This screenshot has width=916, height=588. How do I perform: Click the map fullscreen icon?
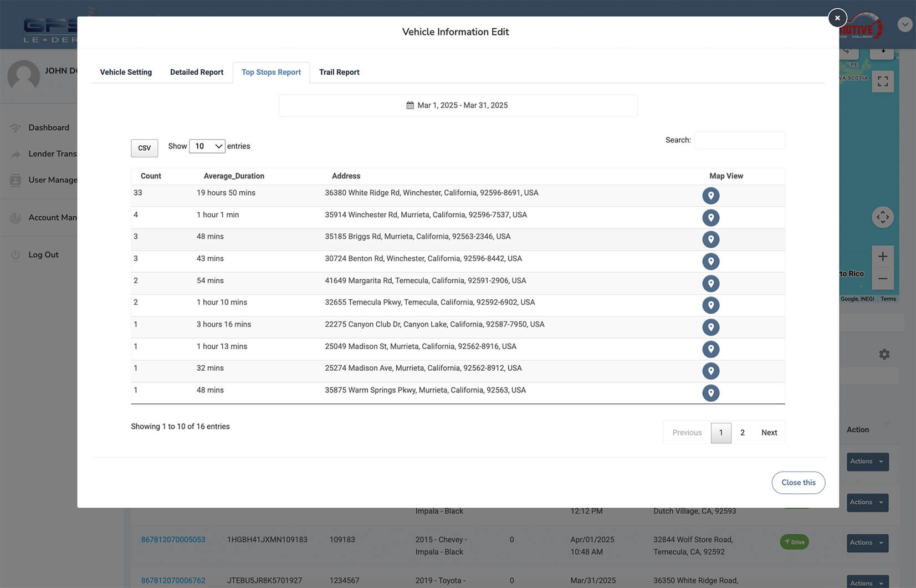[x=882, y=81]
